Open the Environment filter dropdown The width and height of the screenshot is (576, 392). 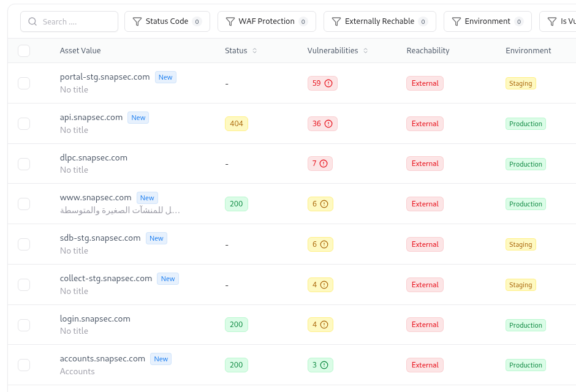(x=488, y=21)
